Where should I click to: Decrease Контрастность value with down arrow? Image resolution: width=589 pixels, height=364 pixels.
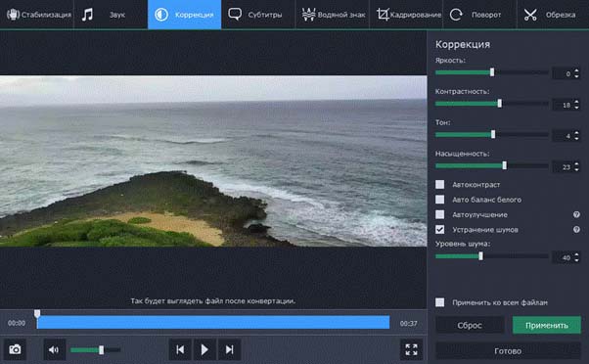click(x=576, y=107)
